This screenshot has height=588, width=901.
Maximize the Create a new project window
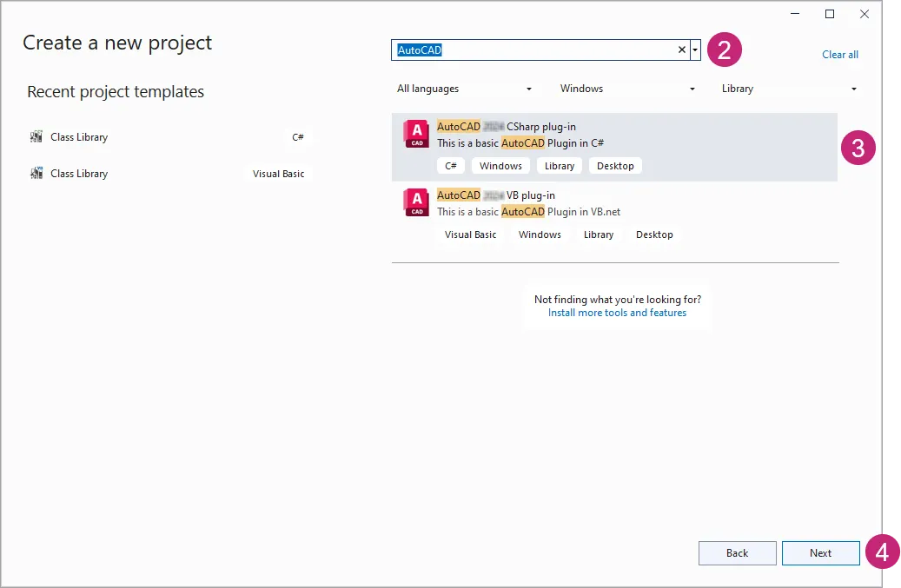(830, 14)
